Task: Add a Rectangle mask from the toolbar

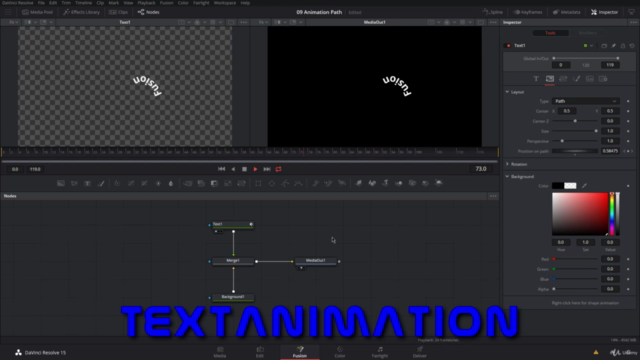Action: click(258, 183)
